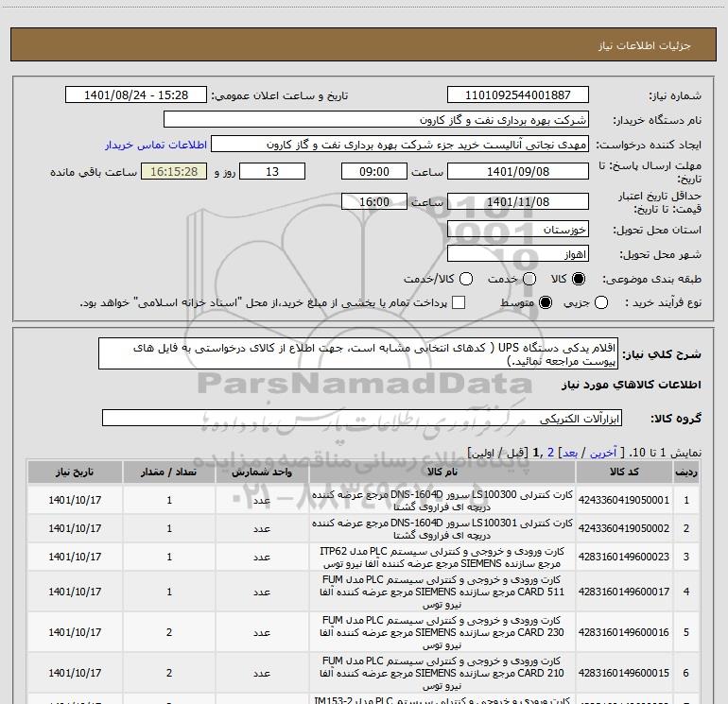Click the public announcement date field 1401/08/24
The width and height of the screenshot is (728, 704).
coord(136,95)
